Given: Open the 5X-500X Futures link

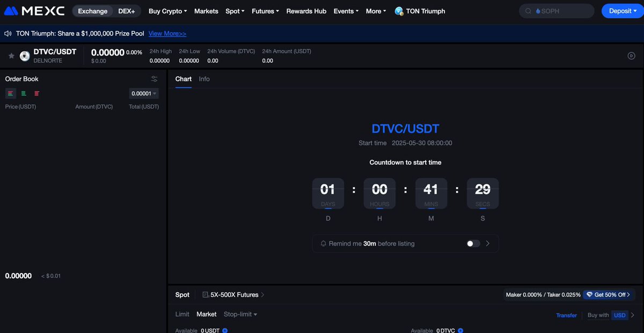Looking at the screenshot, I should coord(233,295).
